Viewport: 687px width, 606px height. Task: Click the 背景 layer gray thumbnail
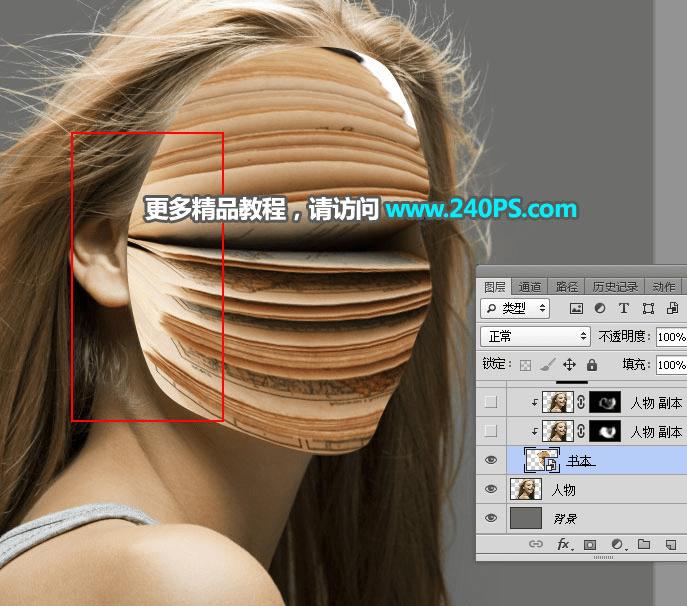pos(526,518)
